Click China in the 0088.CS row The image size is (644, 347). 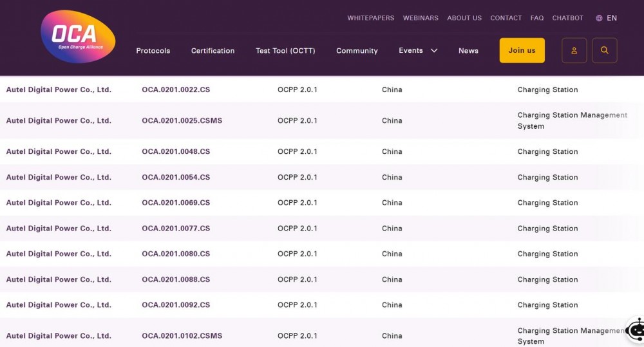(x=392, y=279)
